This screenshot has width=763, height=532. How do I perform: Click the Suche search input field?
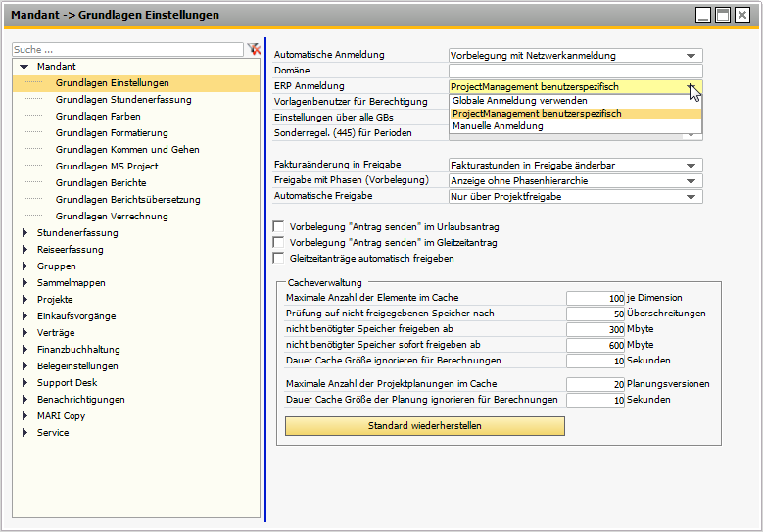(127, 49)
